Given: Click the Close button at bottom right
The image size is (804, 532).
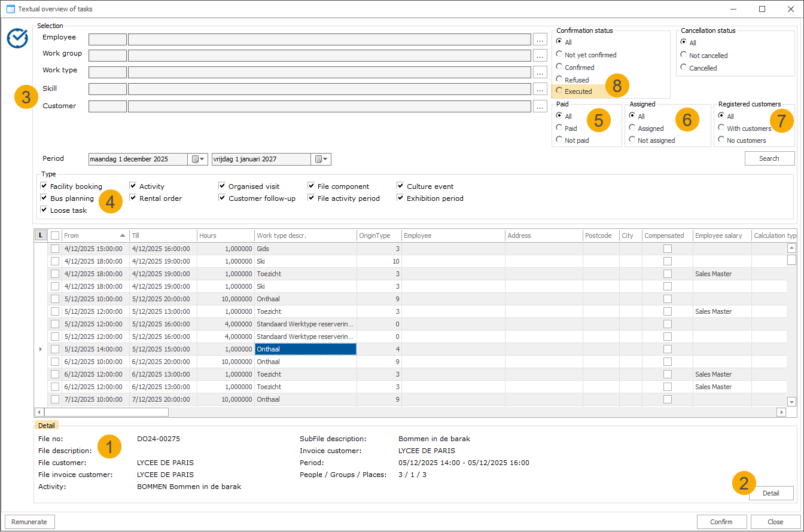Looking at the screenshot, I should tap(775, 522).
